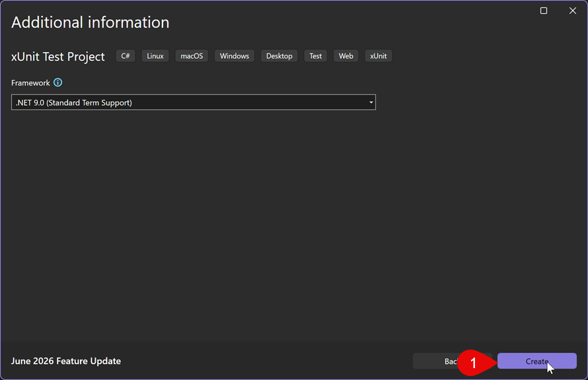Select the Test tag
The height and width of the screenshot is (380, 588).
(315, 56)
